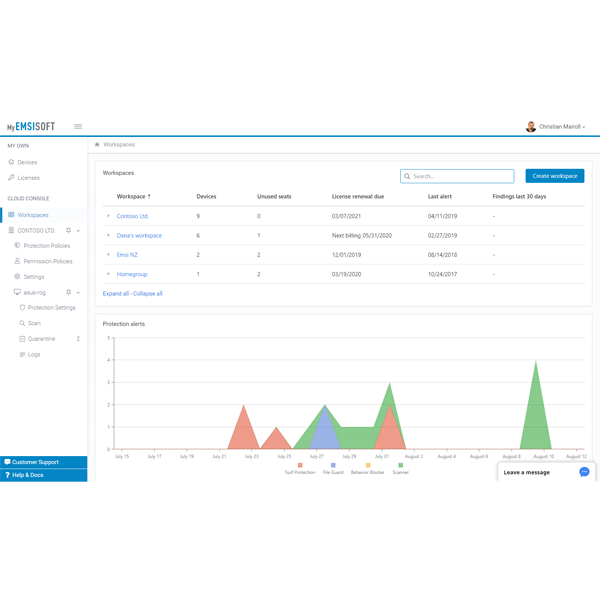Click the blue chat bubble icon

(x=584, y=472)
